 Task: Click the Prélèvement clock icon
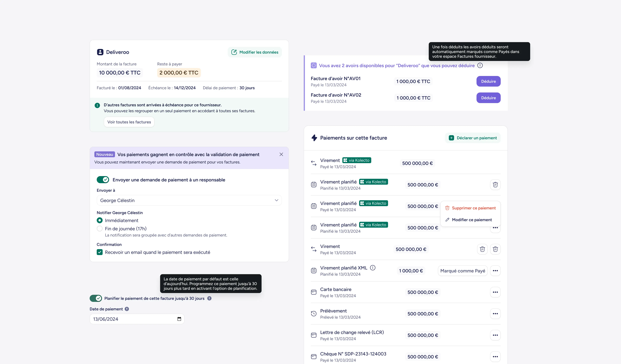click(313, 313)
